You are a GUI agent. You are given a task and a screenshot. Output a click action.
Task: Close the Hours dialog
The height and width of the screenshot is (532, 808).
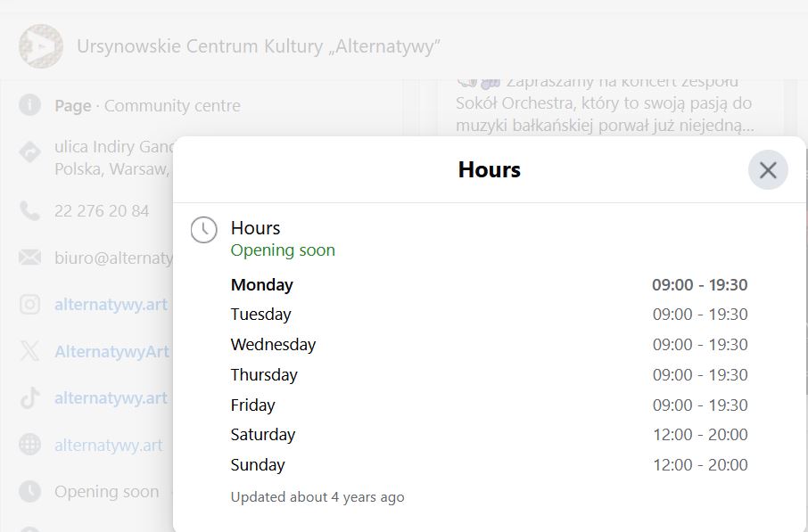(x=768, y=170)
